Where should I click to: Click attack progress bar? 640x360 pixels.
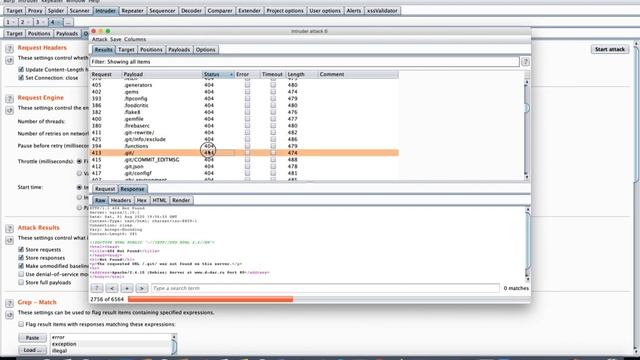coord(328,299)
